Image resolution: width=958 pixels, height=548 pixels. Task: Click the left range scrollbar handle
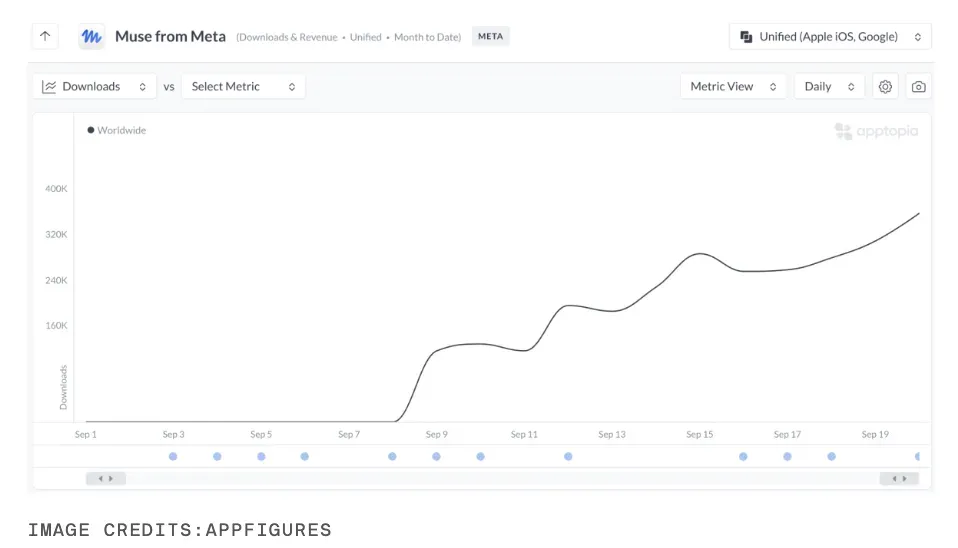point(106,478)
